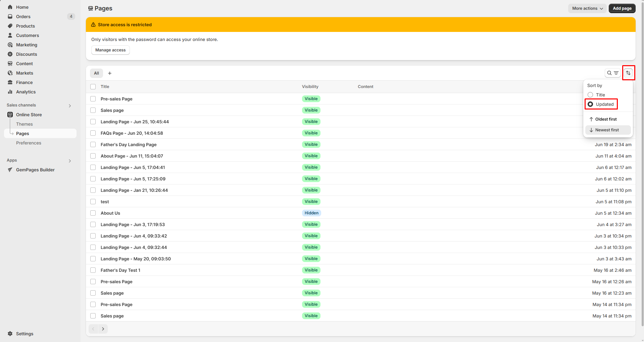This screenshot has width=644, height=342.
Task: Switch to the All tab
Action: pos(96,73)
